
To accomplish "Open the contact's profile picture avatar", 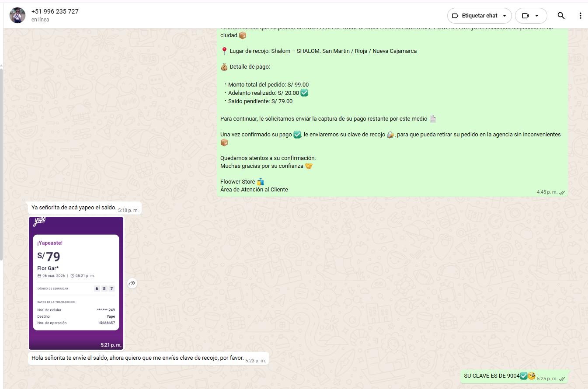I will tap(17, 15).
